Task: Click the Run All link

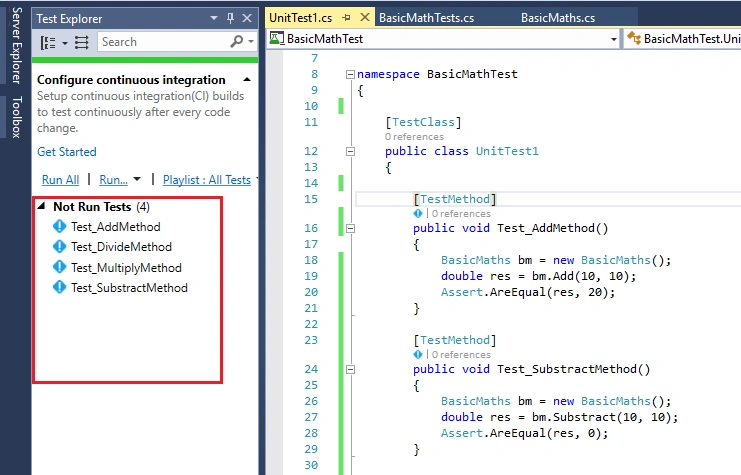Action: 60,180
